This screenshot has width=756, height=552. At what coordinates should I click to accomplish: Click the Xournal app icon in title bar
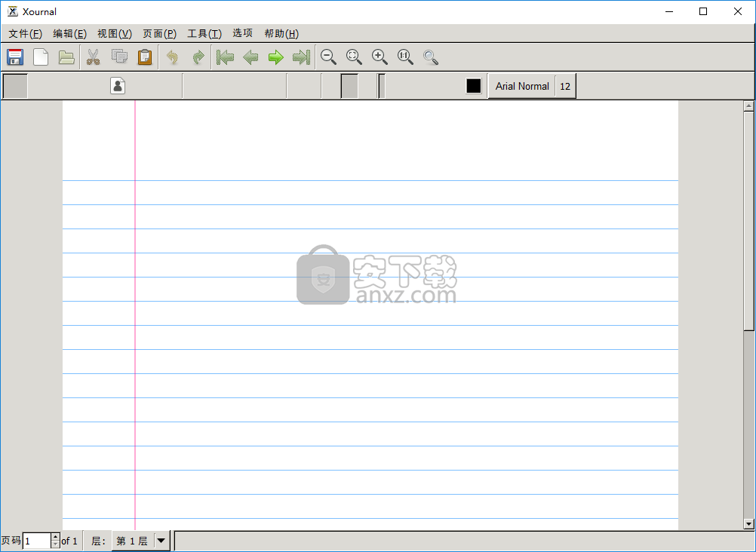(13, 11)
